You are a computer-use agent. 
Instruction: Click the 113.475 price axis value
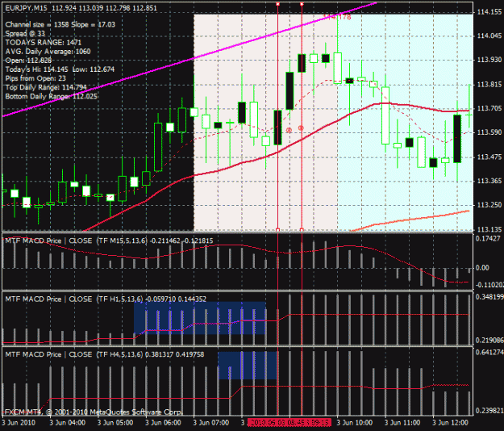pos(489,157)
